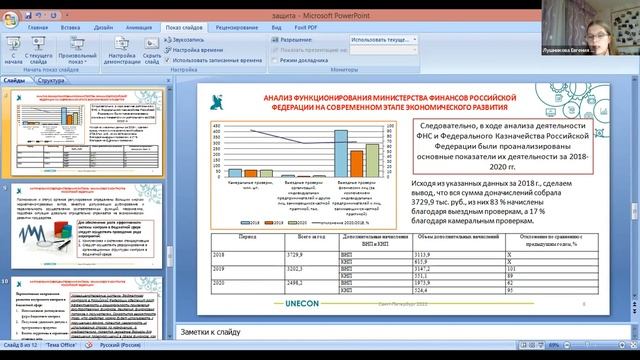Click 'Тема Office' in status bar

click(61, 345)
